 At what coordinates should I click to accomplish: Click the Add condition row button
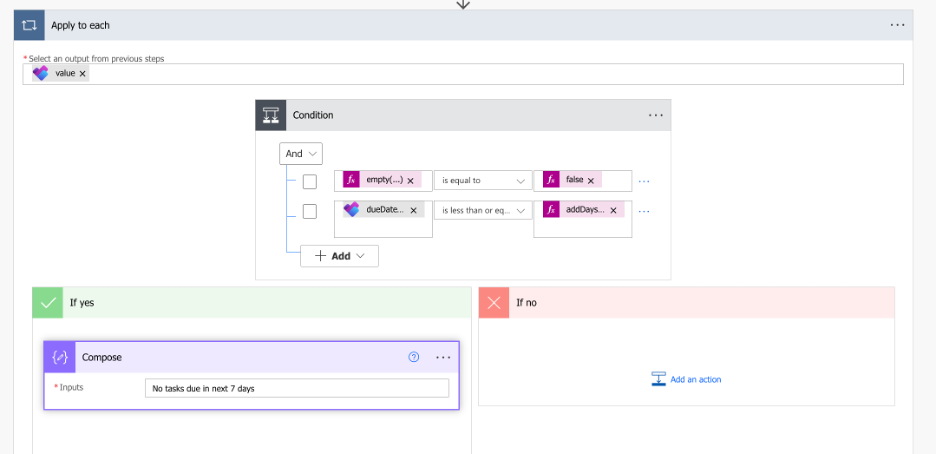pyautogui.click(x=339, y=256)
